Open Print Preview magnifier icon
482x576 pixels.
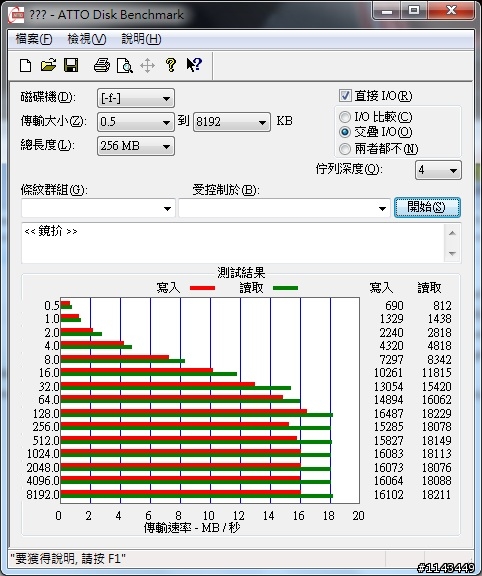[125, 66]
